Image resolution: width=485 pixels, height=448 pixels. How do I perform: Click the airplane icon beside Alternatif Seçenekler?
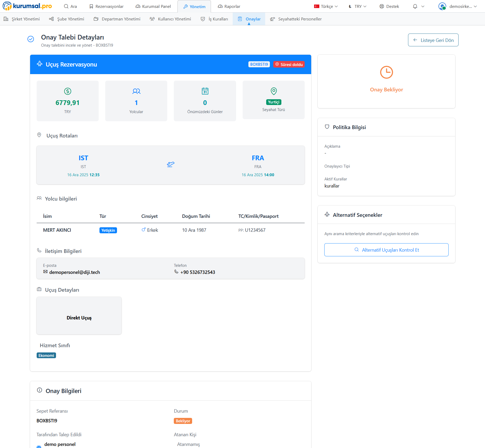pos(327,214)
